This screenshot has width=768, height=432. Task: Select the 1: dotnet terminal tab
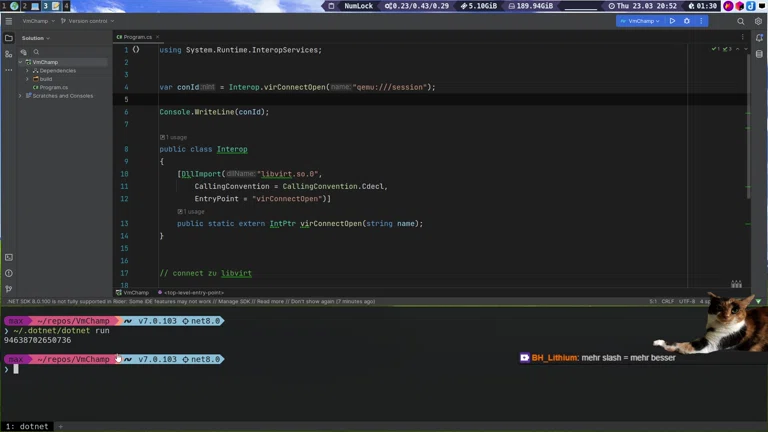pyautogui.click(x=27, y=426)
